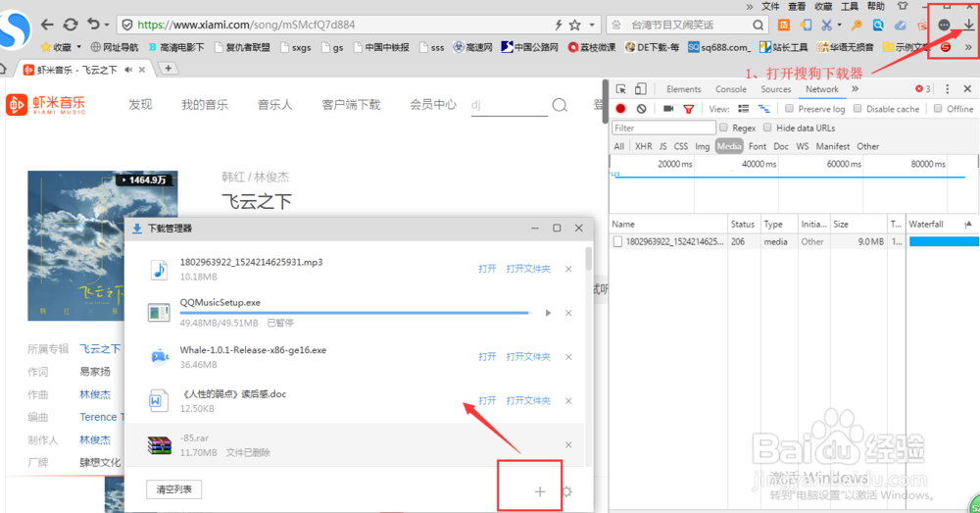Open DevTools three-dot customize menu
This screenshot has width=980, height=513.
[x=947, y=89]
